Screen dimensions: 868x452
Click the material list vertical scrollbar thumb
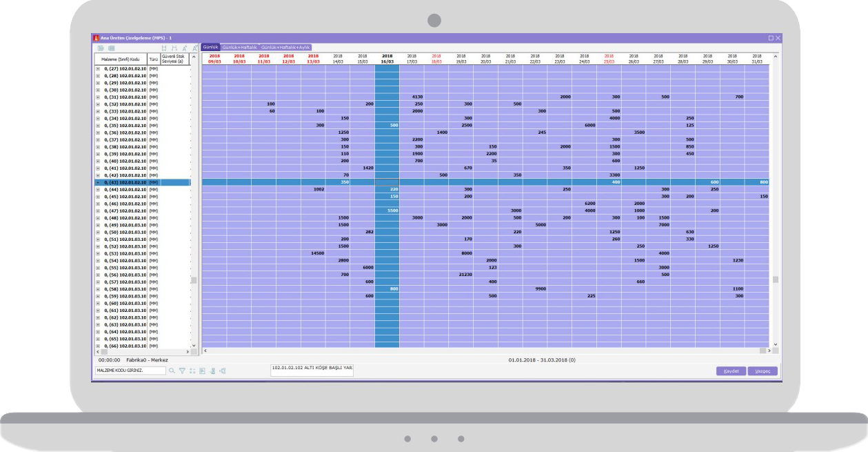[194, 280]
